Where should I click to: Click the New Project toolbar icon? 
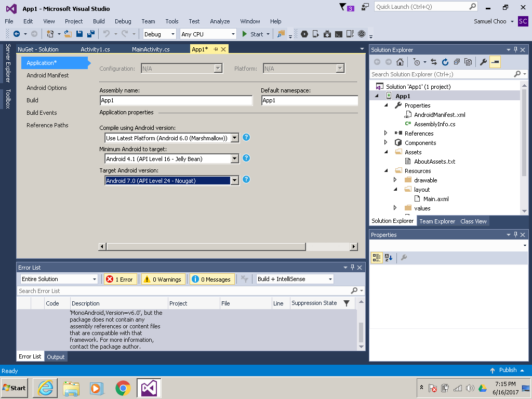point(50,34)
